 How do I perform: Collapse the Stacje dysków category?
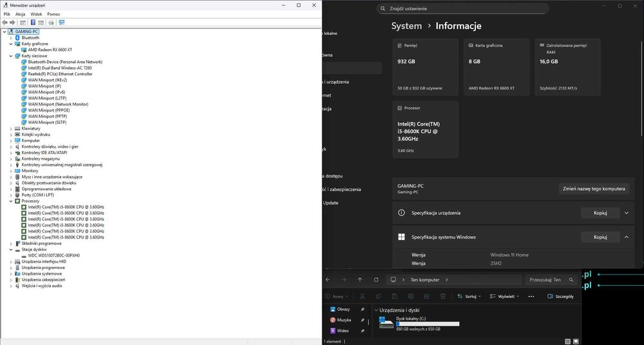coord(11,249)
